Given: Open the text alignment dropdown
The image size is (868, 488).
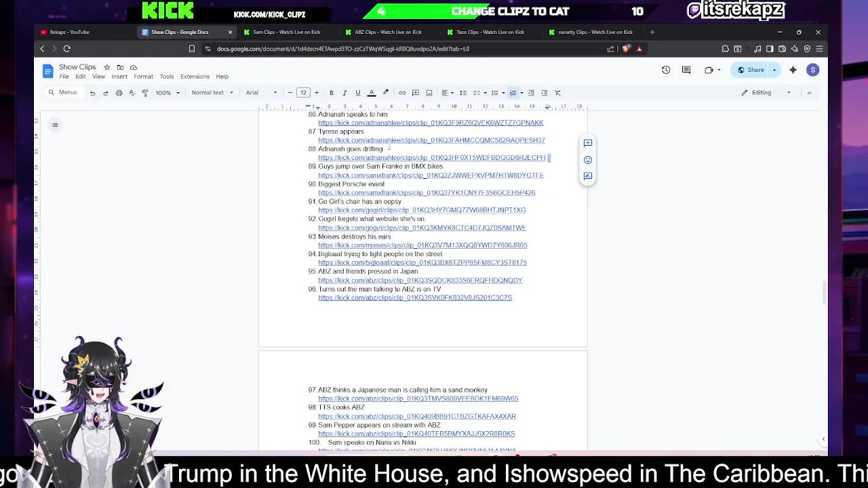Looking at the screenshot, I should click(447, 93).
